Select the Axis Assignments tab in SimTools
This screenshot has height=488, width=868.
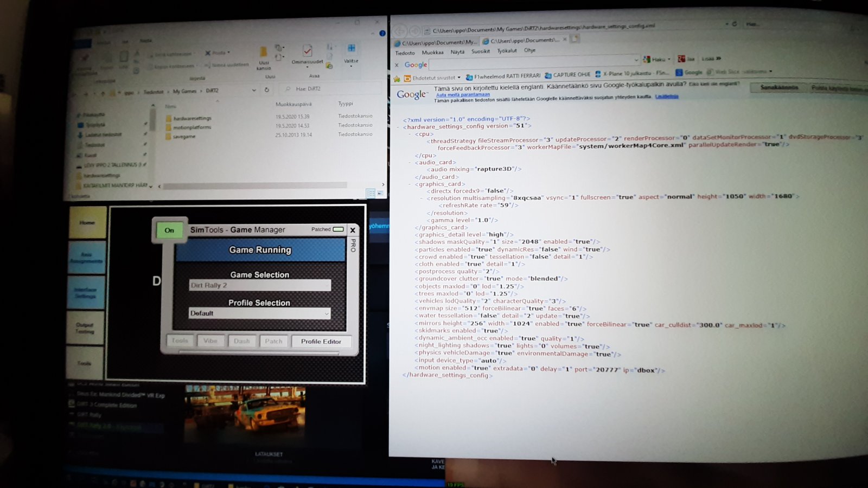click(87, 258)
